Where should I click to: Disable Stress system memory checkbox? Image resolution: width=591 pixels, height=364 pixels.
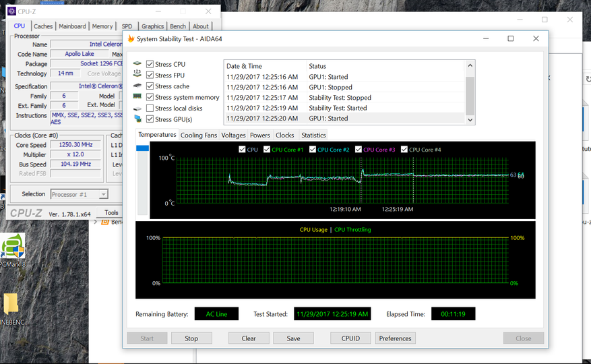tap(150, 97)
